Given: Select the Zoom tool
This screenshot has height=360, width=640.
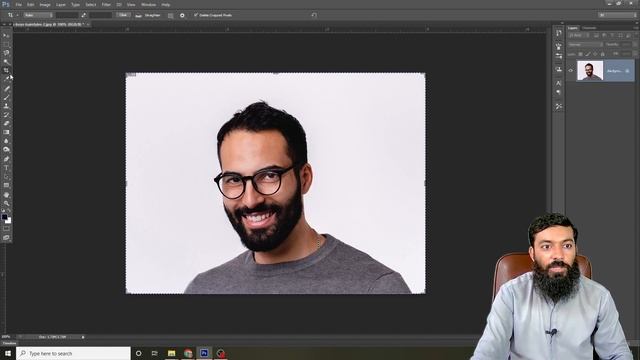Looking at the screenshot, I should tap(6, 203).
